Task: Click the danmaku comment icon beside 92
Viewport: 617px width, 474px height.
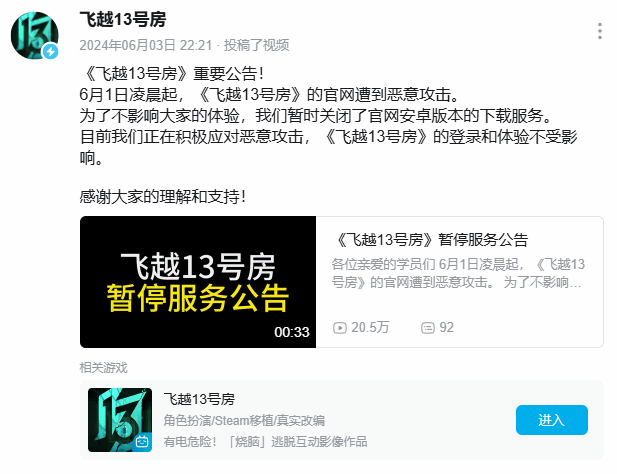Action: (428, 328)
